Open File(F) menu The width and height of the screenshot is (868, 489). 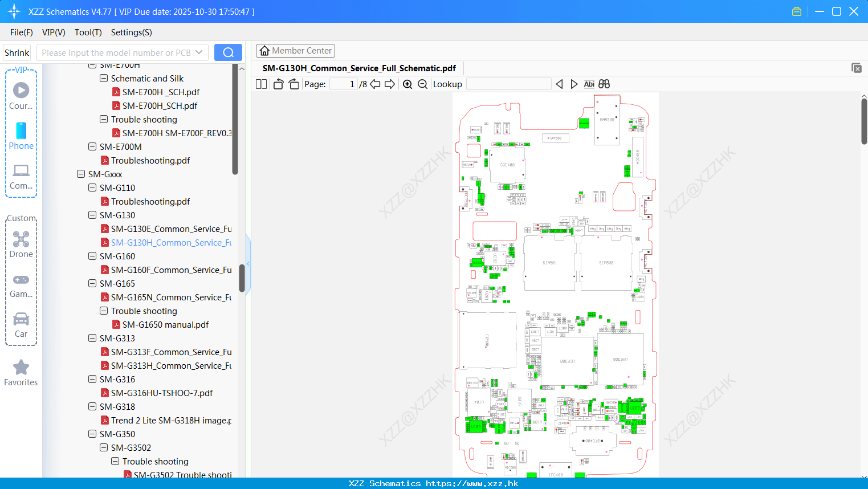[22, 32]
